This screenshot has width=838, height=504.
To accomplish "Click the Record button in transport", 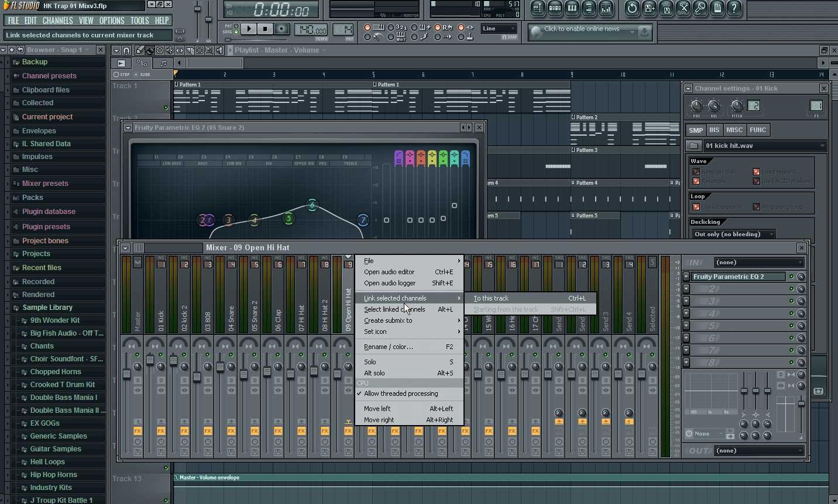I will pos(281,29).
